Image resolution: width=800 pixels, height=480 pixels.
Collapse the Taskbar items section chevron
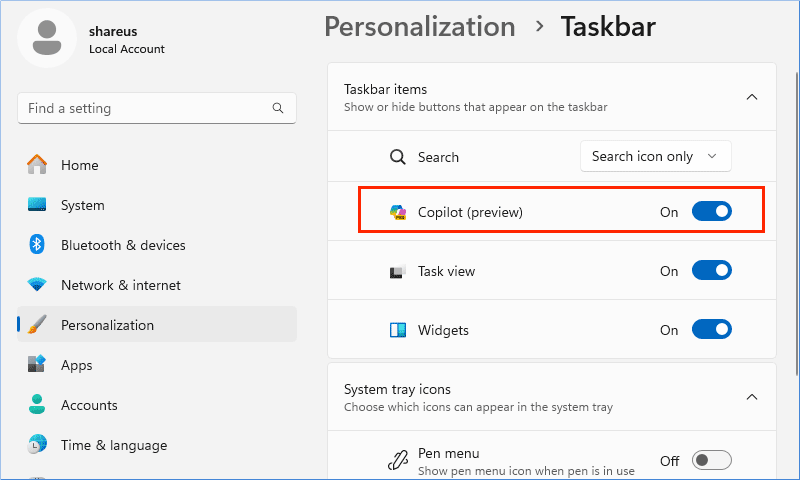[x=752, y=97]
